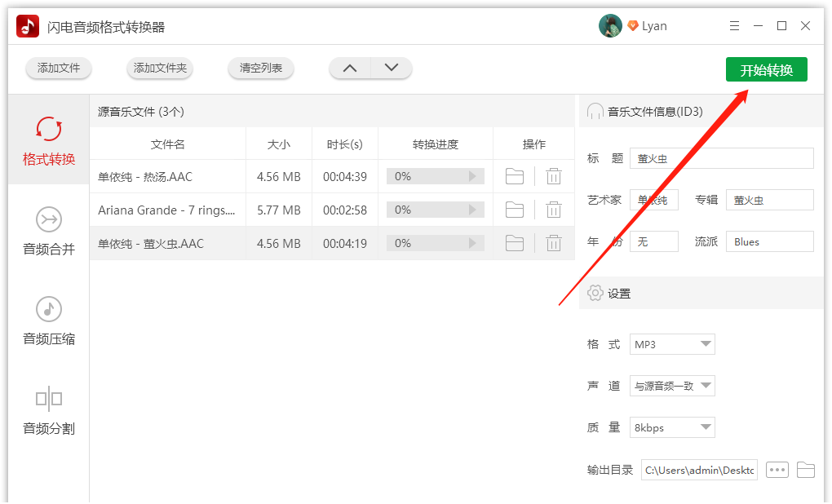Image resolution: width=832 pixels, height=504 pixels.
Task: Move selected file up with up arrow
Action: pos(349,69)
